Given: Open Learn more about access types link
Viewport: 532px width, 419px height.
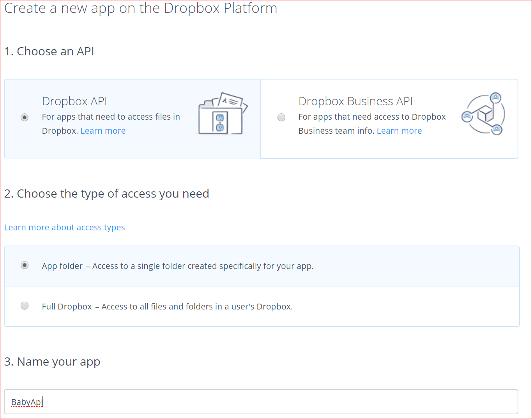Looking at the screenshot, I should 65,228.
